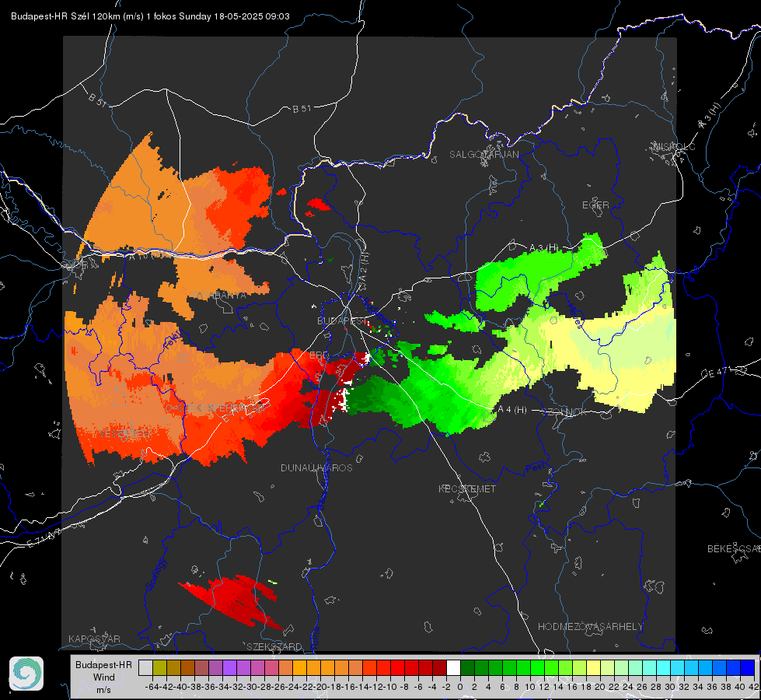Click the ÉRD town label
761x700 pixels.
point(319,355)
